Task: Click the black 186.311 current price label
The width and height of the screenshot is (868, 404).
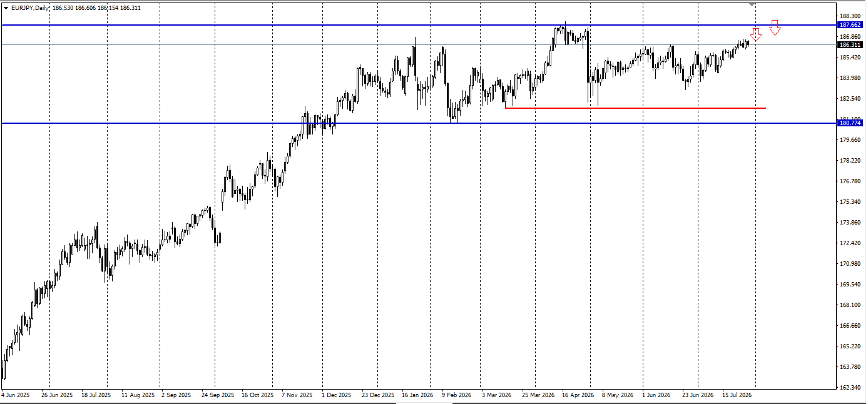Action: pyautogui.click(x=850, y=45)
